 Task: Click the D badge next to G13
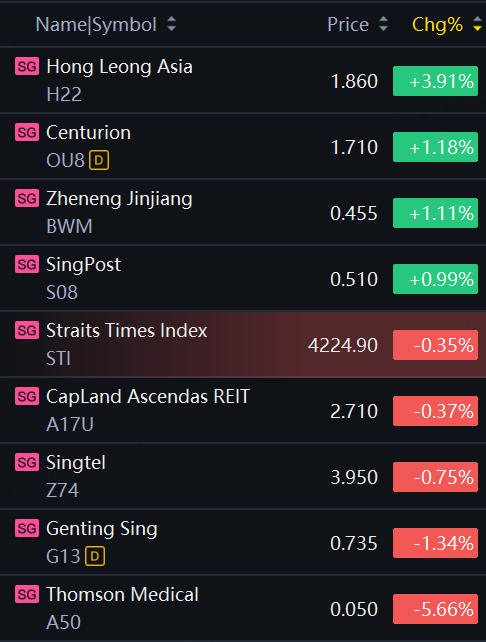coord(95,556)
